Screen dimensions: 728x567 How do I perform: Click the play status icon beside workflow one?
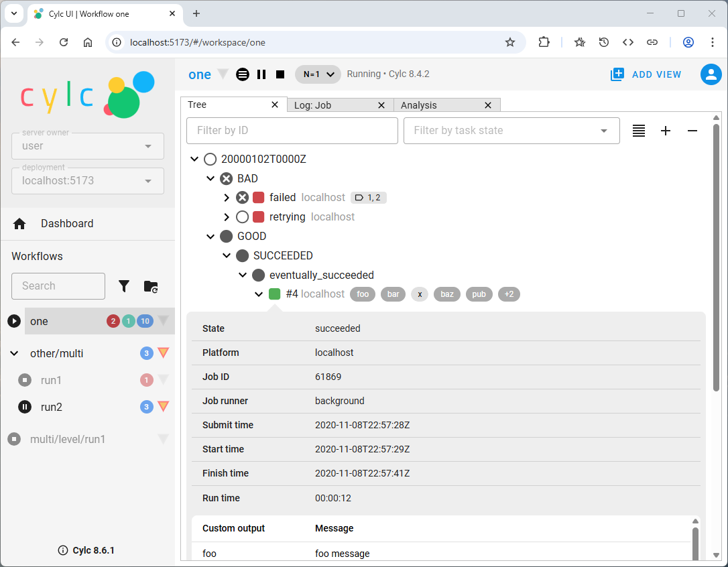13,321
